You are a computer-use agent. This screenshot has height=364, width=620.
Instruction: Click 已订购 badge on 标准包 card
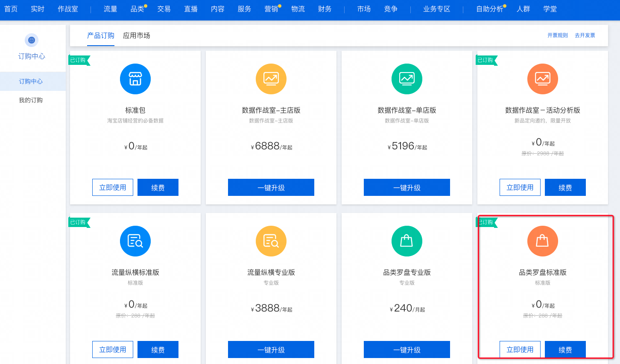tap(79, 60)
